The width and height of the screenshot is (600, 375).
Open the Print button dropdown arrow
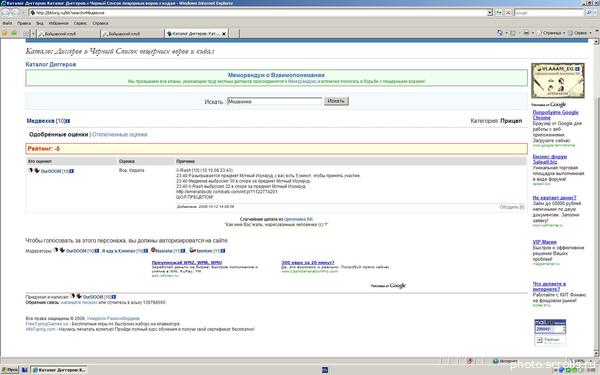coord(533,33)
